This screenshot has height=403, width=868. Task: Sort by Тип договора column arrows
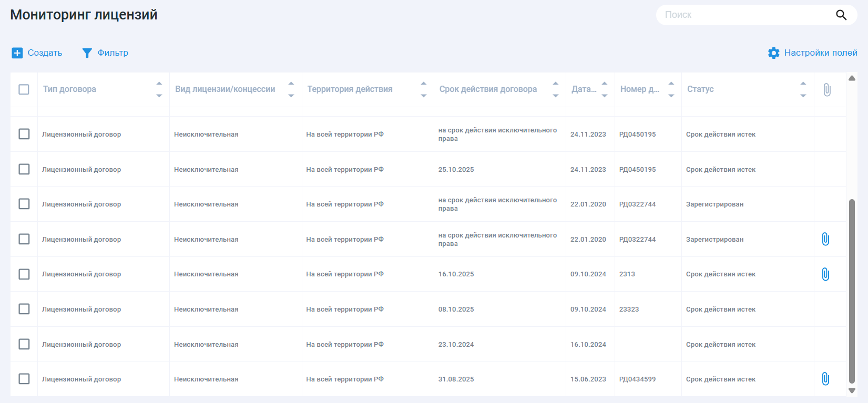[159, 89]
